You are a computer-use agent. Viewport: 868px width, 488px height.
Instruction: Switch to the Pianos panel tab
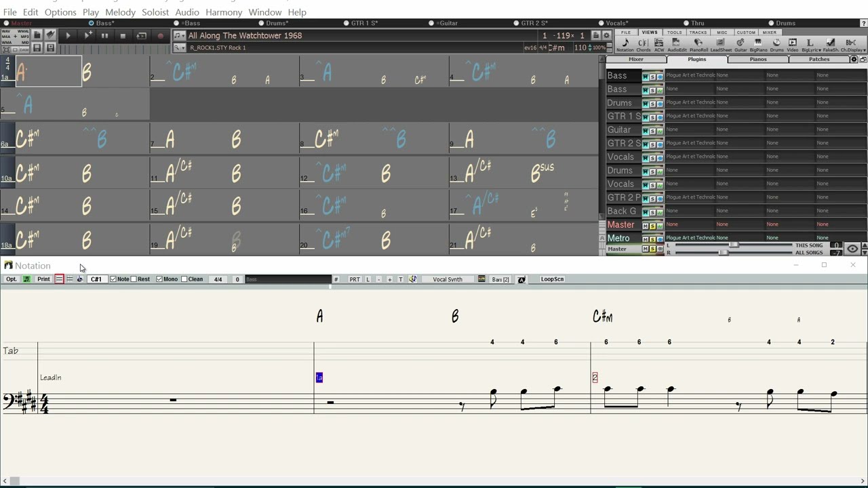[758, 60]
